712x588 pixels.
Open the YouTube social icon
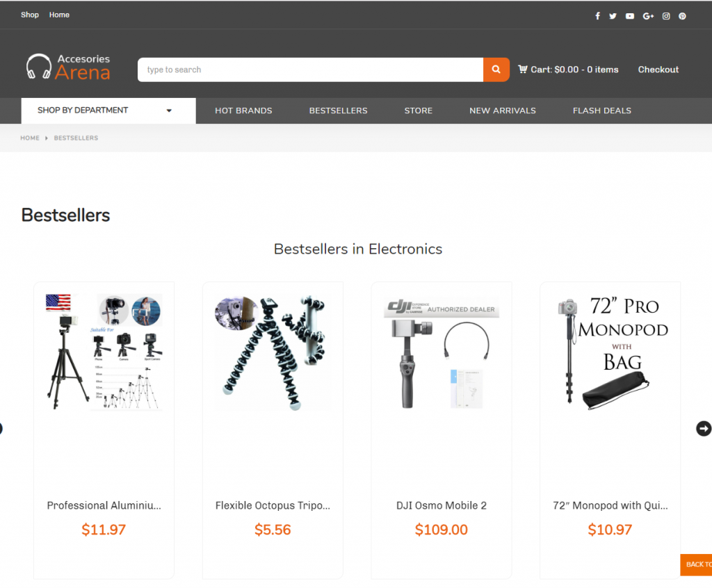coord(629,16)
